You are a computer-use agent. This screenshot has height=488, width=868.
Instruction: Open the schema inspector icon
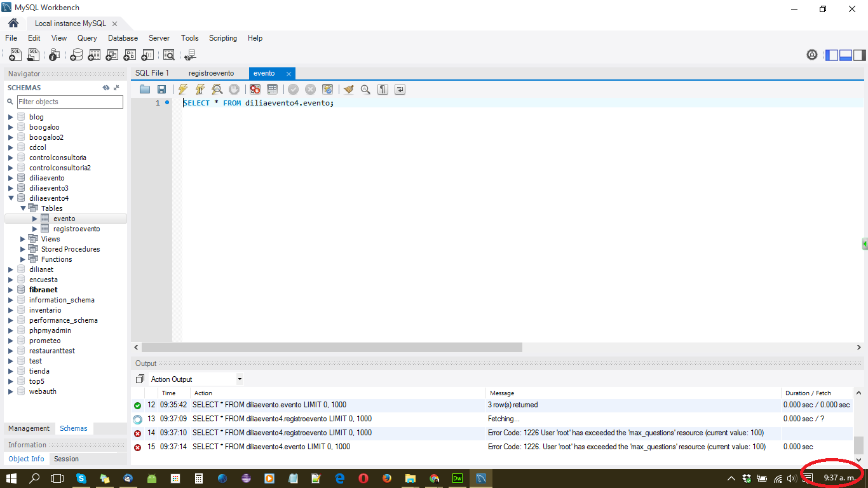tap(55, 55)
